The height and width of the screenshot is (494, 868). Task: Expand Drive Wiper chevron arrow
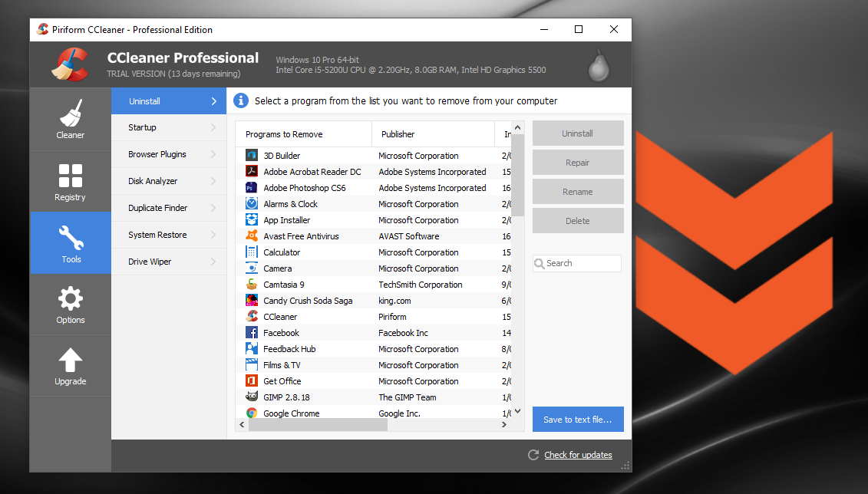(213, 262)
